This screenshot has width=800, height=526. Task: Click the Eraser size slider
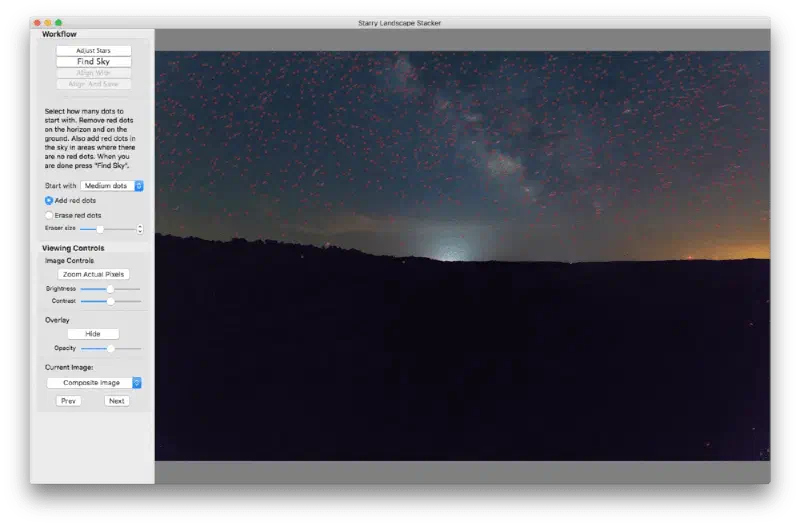(x=107, y=229)
